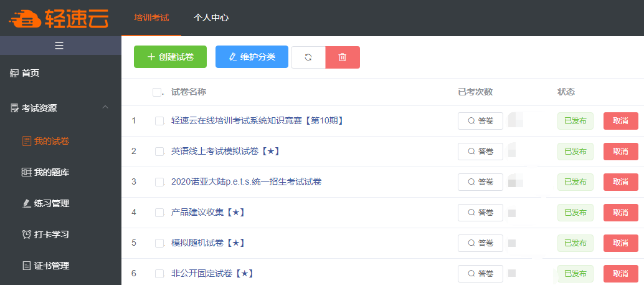Click 答卷 button for 模拟随机试卷
The image size is (644, 285).
tap(481, 243)
